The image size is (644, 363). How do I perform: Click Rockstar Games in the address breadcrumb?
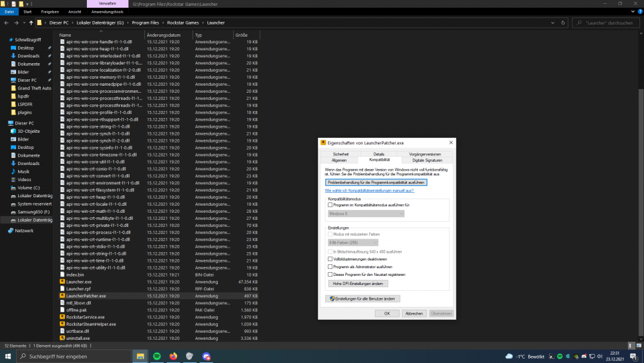(x=183, y=23)
